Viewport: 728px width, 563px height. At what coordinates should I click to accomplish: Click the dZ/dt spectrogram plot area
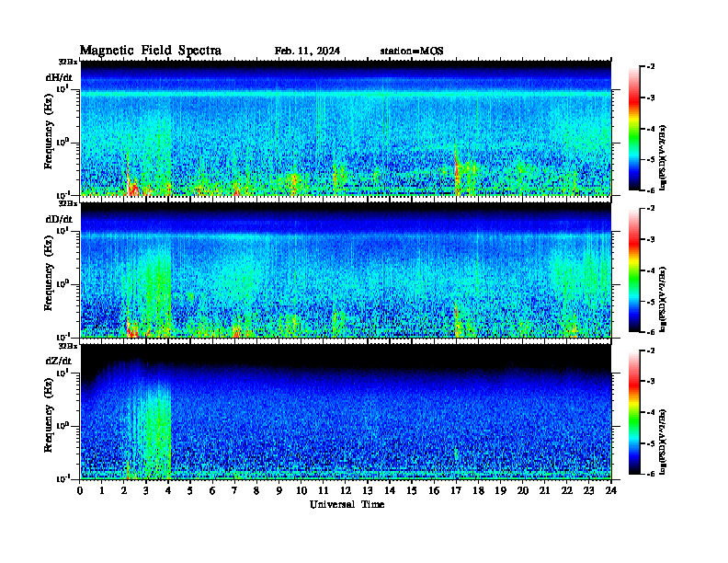[x=346, y=411]
